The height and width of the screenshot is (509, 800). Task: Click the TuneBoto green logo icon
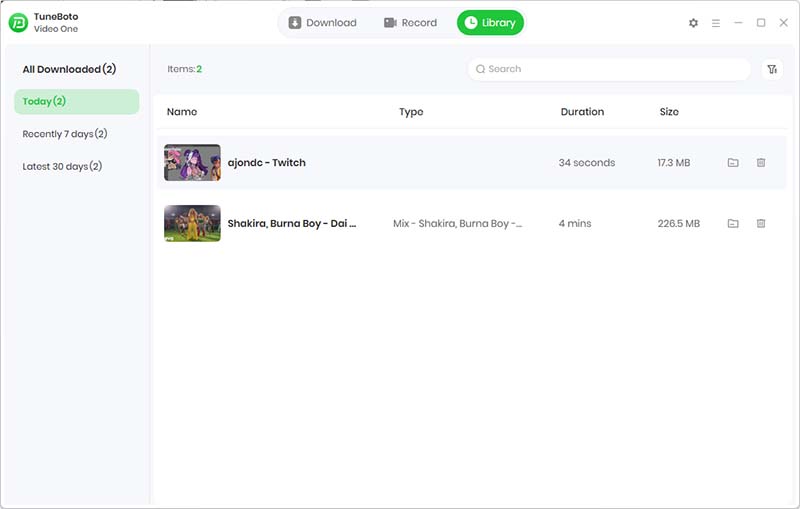coord(18,22)
